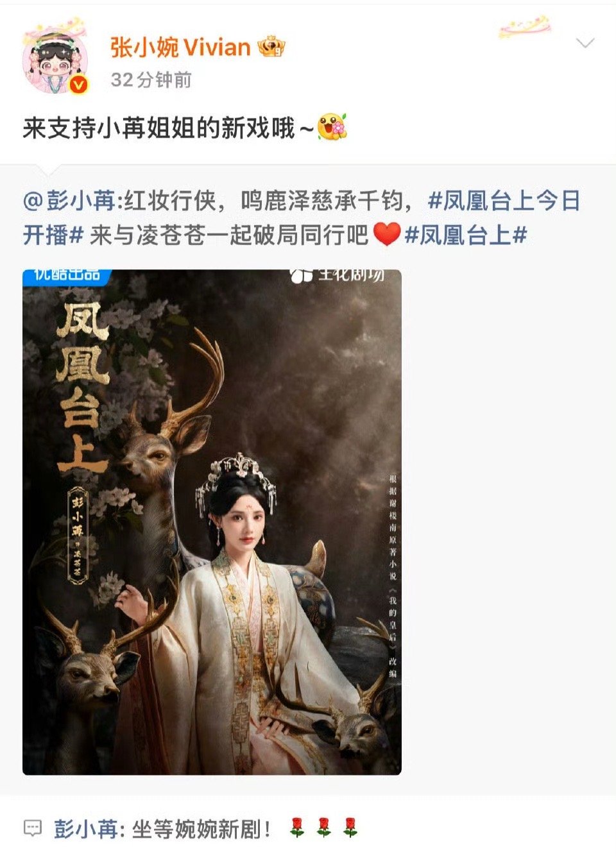Open the username 张小婉Vivian
The height and width of the screenshot is (857, 616).
[x=180, y=47]
